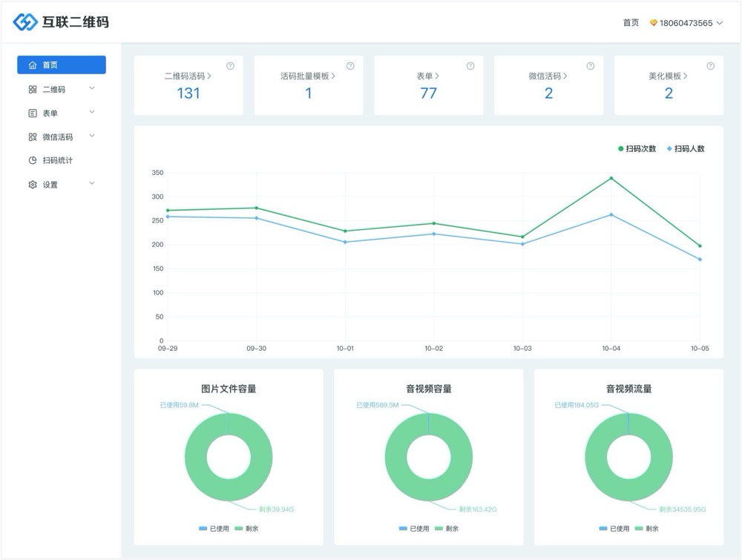The height and width of the screenshot is (560, 742).
Task: Toggle 已使用 legend in 图片文件容量 chart
Action: pos(214,529)
